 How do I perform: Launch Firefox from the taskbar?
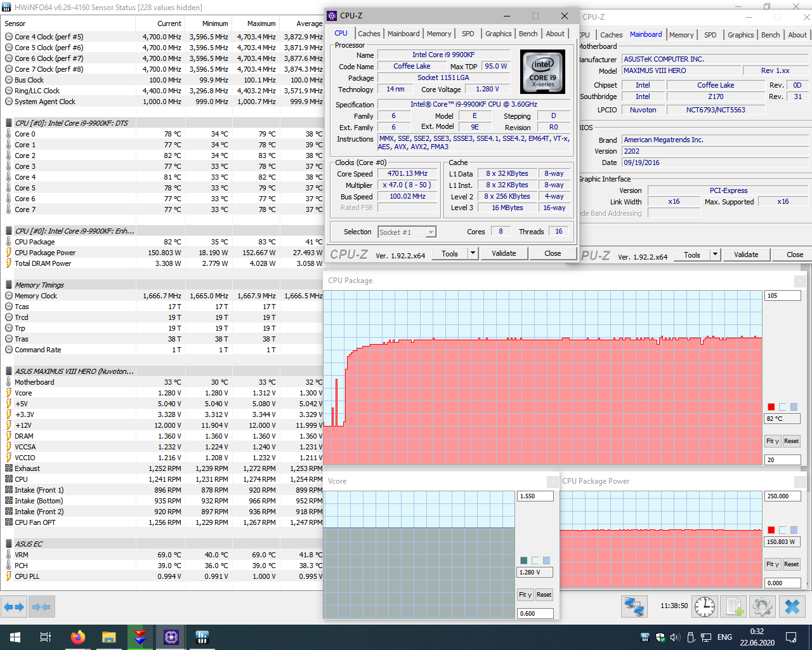click(x=77, y=637)
